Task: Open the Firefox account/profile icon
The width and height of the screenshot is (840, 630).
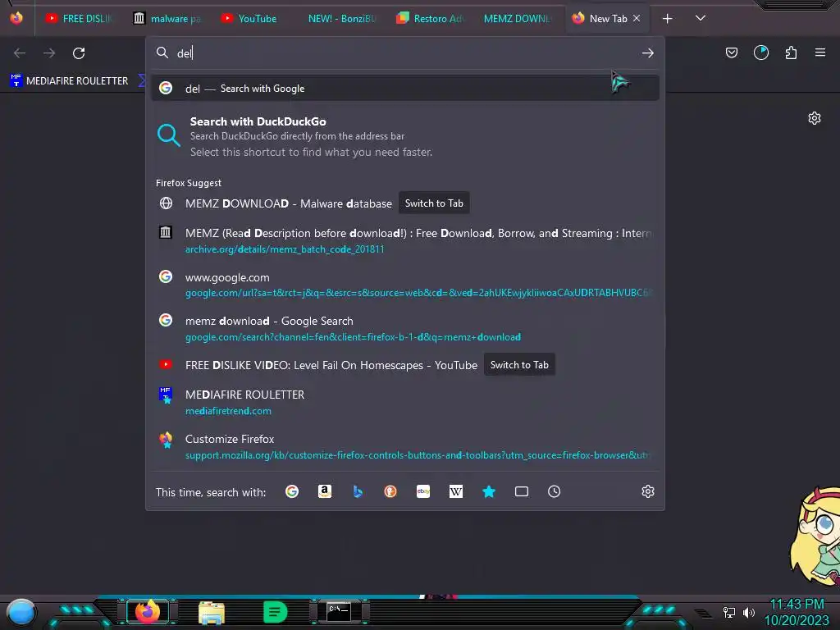Action: [x=761, y=52]
